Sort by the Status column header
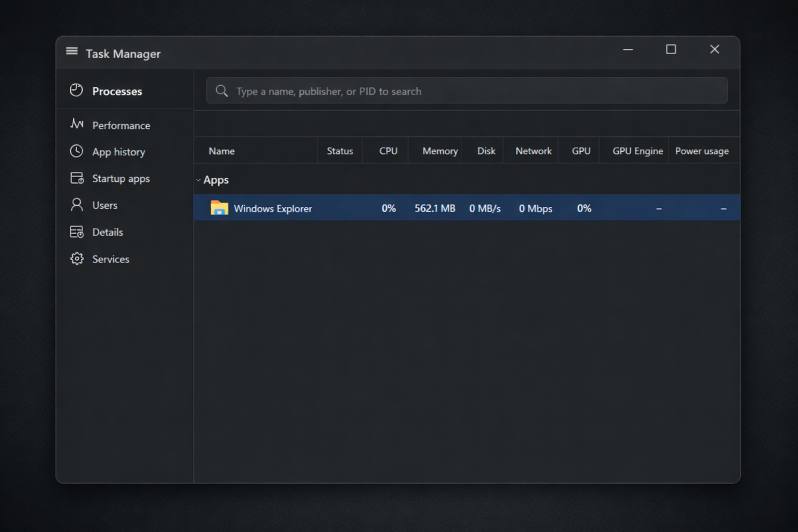Viewport: 798px width, 532px height. 340,151
